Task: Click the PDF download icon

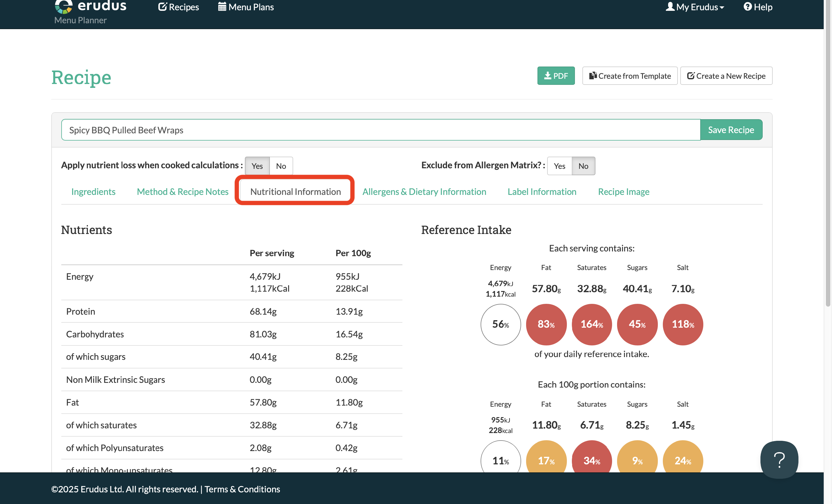Action: click(548, 76)
